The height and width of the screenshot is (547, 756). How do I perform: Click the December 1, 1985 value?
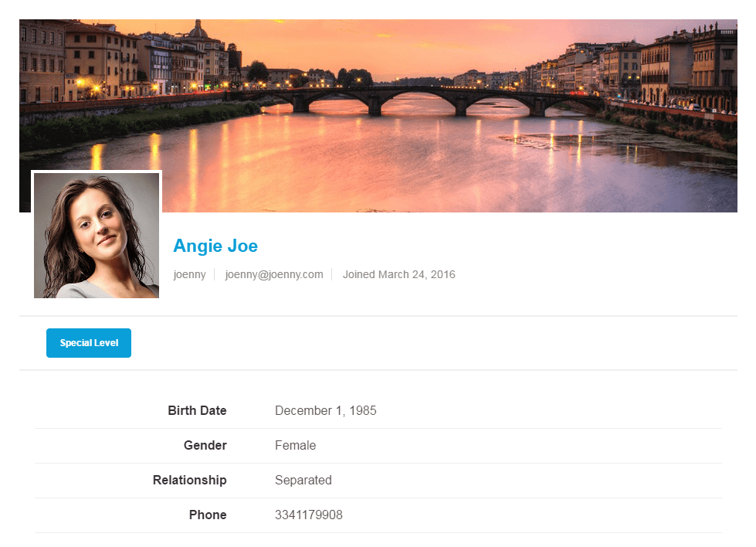pos(325,411)
